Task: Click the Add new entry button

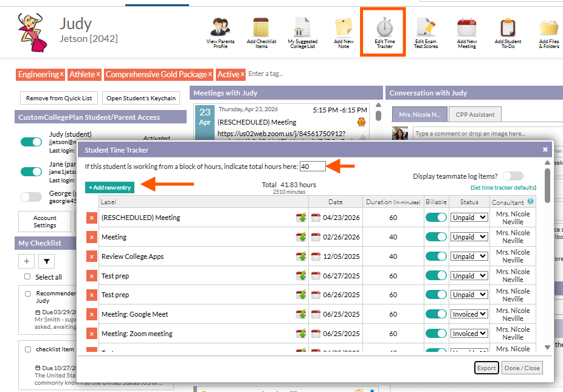Action: [109, 187]
